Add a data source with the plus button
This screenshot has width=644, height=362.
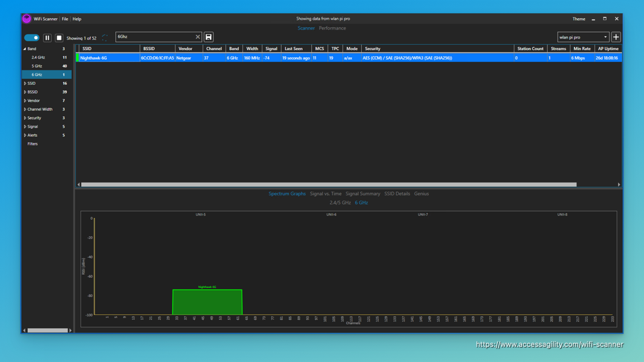pos(616,37)
